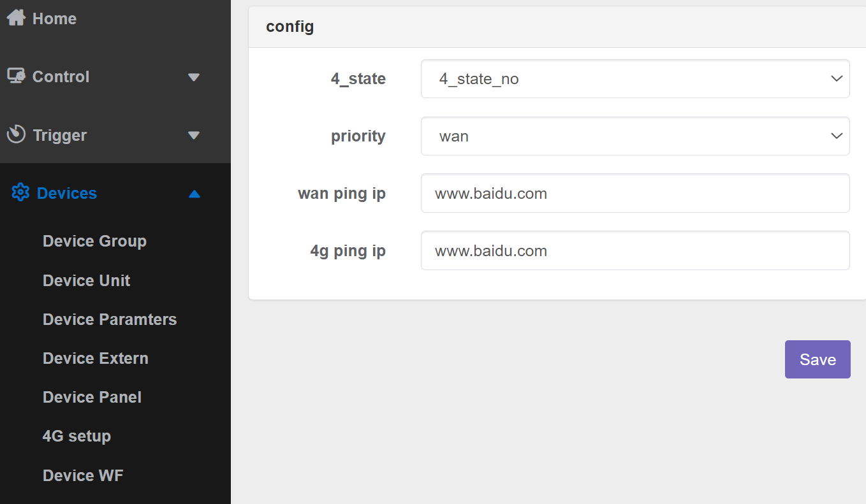Open the priority dropdown set to wan
Viewport: 866px width, 504px height.
click(635, 136)
